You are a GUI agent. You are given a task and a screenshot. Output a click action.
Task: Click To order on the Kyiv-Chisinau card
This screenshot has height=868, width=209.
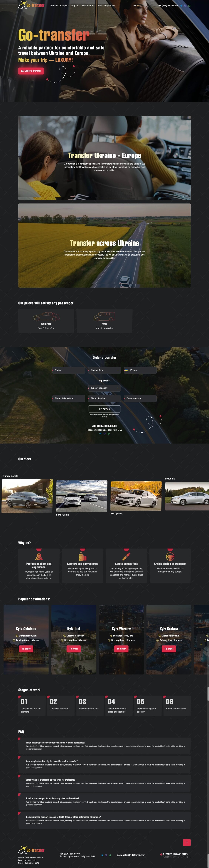26,649
